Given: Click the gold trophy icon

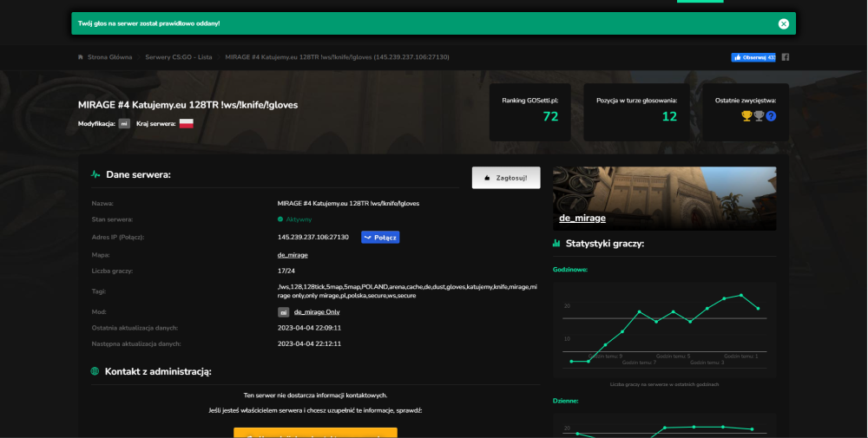Looking at the screenshot, I should pyautogui.click(x=746, y=116).
